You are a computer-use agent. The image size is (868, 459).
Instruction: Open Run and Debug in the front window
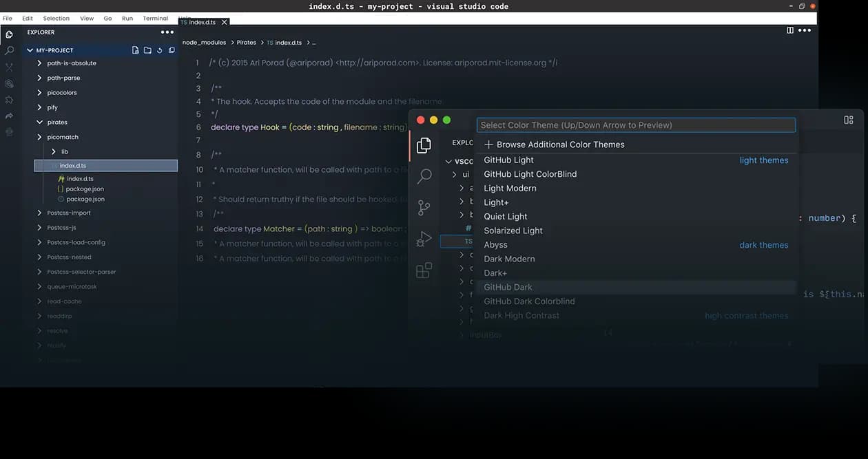pos(424,239)
